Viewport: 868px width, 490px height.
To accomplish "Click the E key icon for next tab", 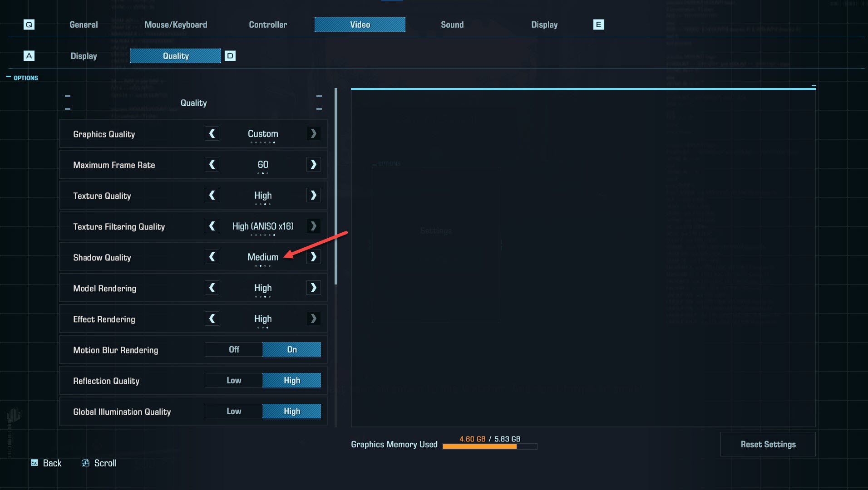I will coord(598,24).
